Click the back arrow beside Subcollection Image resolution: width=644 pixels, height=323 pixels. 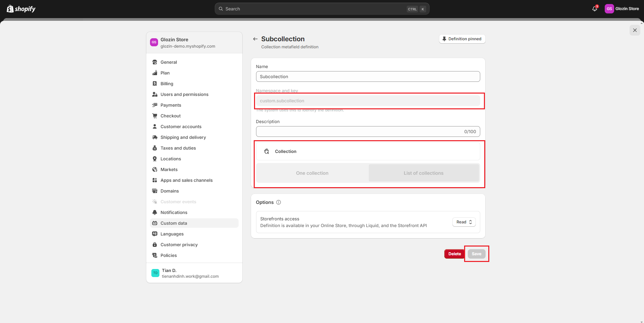pos(255,39)
